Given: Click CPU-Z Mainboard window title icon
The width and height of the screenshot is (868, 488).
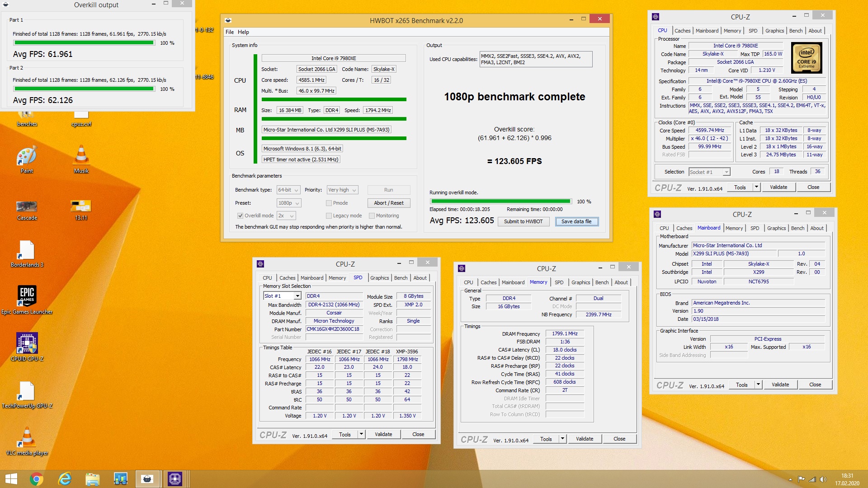Looking at the screenshot, I should 657,214.
